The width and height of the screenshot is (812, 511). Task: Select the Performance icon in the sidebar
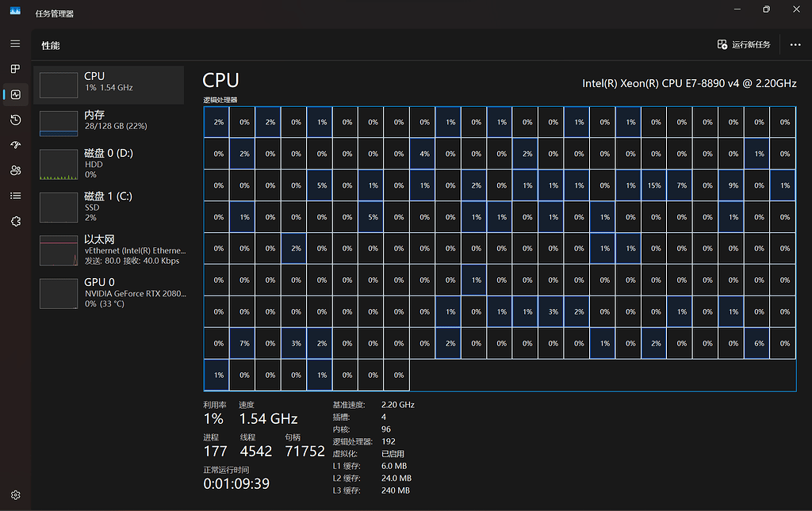click(x=16, y=94)
